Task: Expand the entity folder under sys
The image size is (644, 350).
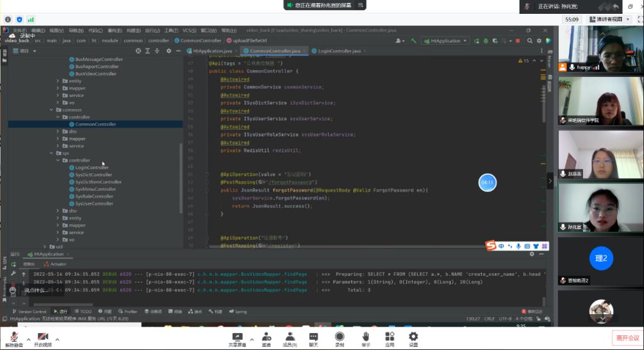Action: click(58, 218)
